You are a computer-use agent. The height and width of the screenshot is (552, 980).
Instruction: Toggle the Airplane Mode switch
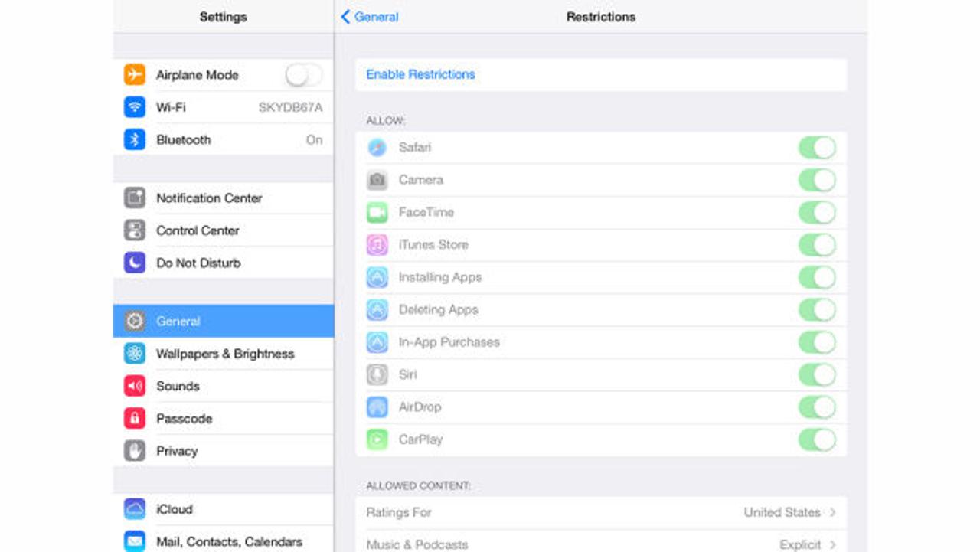click(304, 74)
